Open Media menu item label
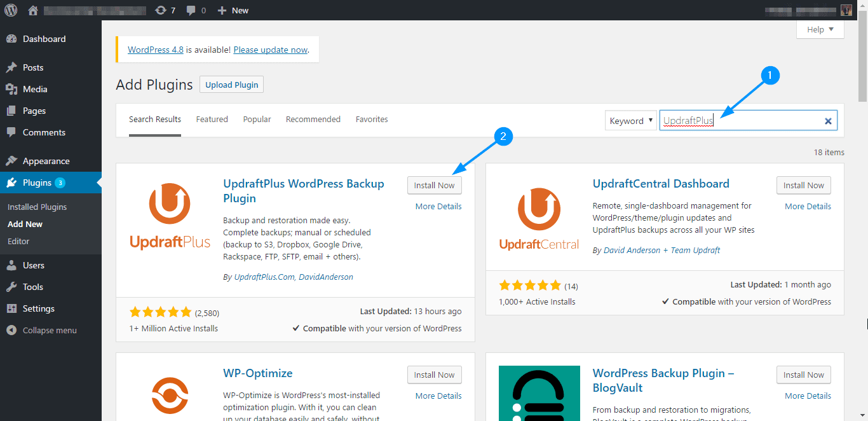The width and height of the screenshot is (868, 421). (35, 89)
